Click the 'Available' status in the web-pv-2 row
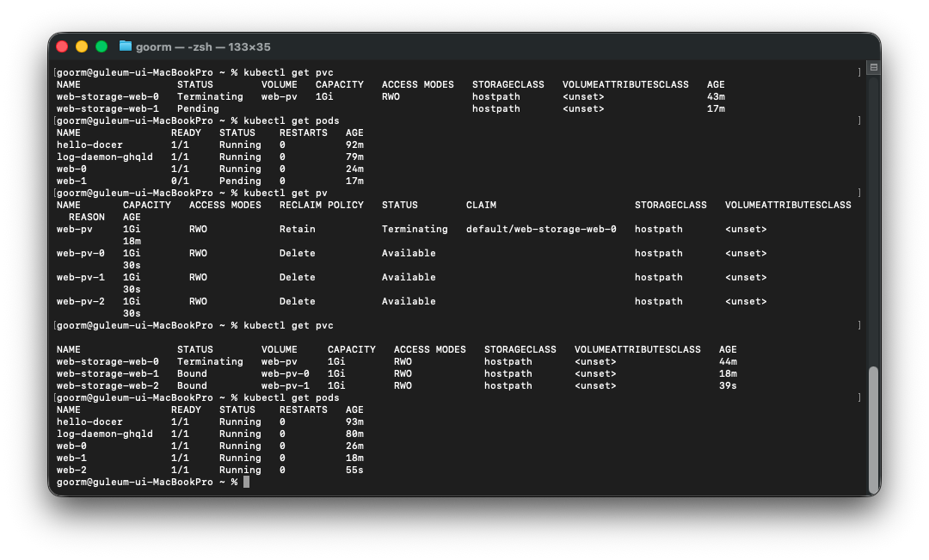Image resolution: width=929 pixels, height=560 pixels. 409,302
